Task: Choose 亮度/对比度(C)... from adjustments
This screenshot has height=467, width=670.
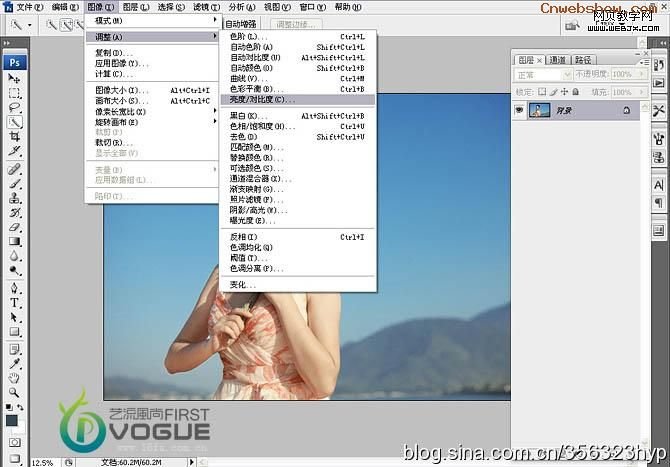Action: coord(298,100)
